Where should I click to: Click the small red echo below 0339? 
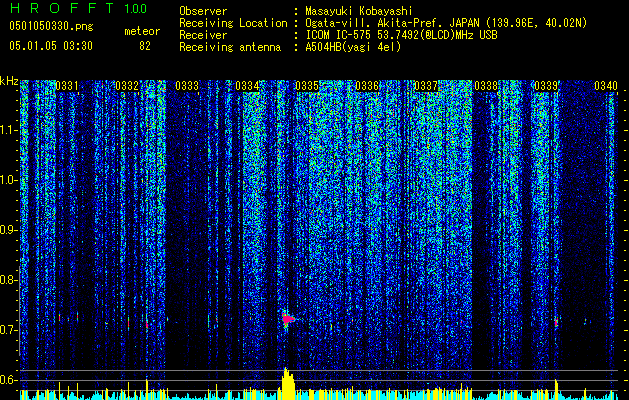tap(556, 322)
